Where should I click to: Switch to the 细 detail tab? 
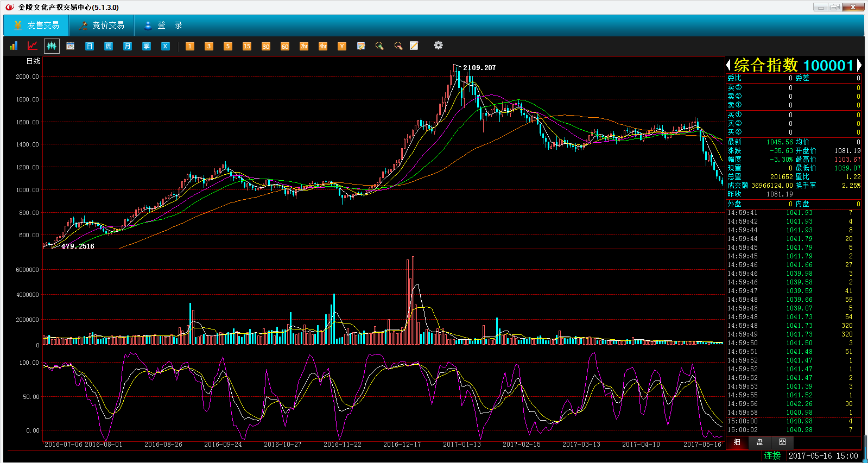pos(737,442)
